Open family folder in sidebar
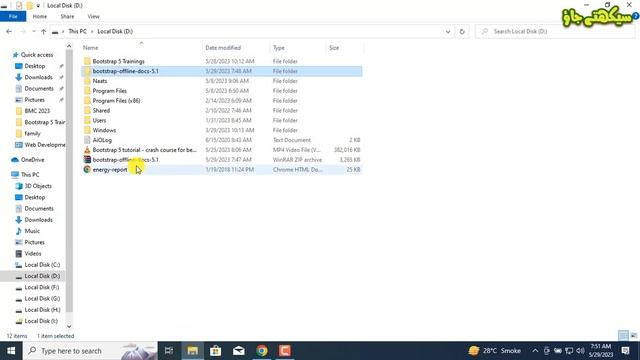 pos(32,133)
